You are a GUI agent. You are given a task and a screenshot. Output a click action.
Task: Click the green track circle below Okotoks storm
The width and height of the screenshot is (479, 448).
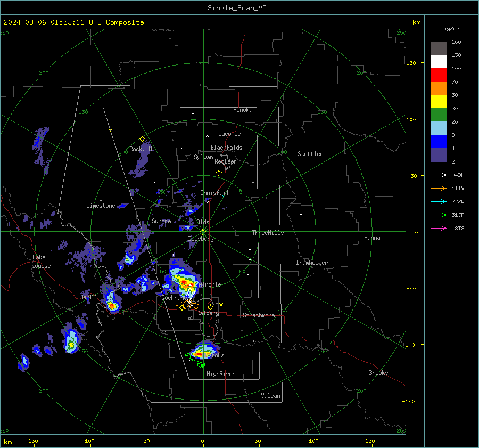pyautogui.click(x=202, y=364)
